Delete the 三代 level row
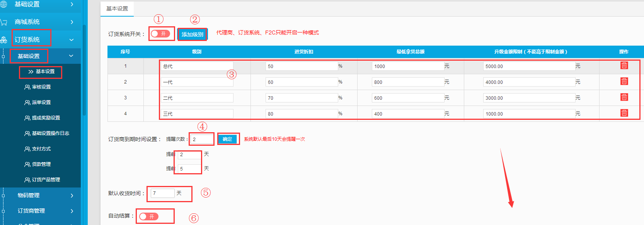 (x=624, y=113)
